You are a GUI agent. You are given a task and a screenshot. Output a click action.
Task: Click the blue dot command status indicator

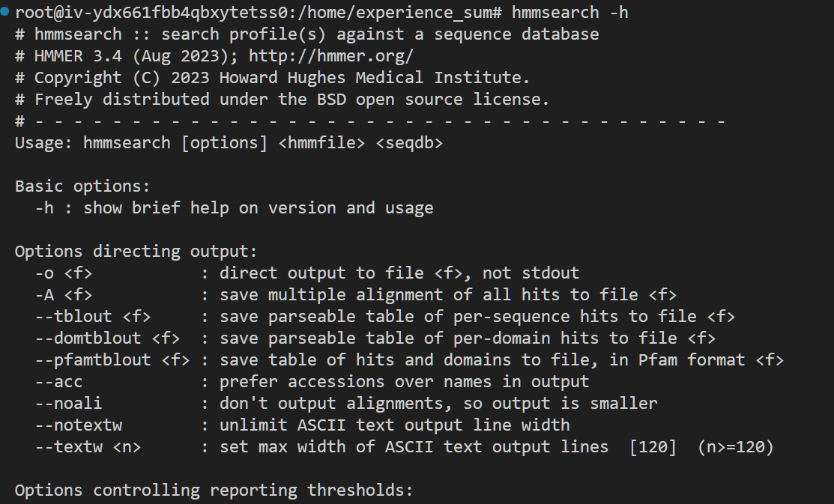pyautogui.click(x=4, y=12)
